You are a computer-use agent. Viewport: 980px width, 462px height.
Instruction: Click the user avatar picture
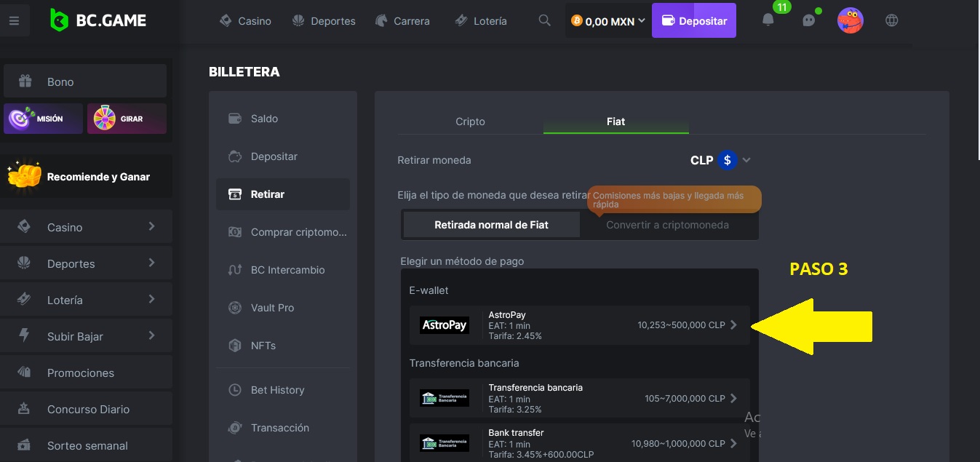coord(850,20)
